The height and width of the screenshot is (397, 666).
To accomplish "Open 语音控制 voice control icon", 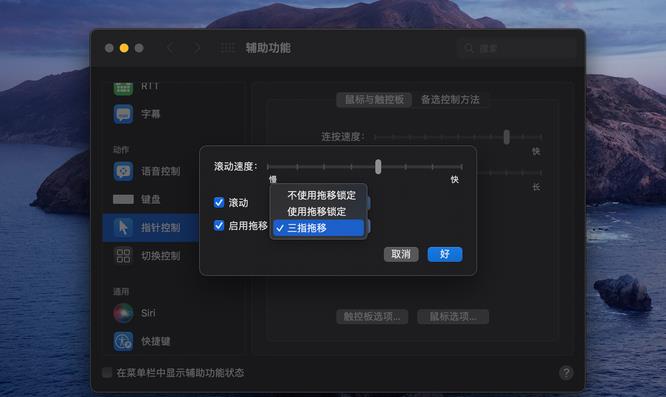I will [123, 171].
